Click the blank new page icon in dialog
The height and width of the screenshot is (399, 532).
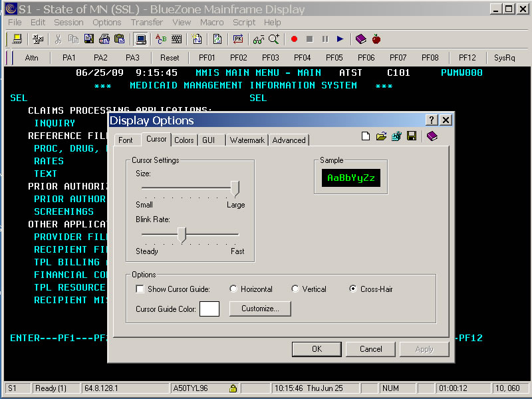point(366,137)
